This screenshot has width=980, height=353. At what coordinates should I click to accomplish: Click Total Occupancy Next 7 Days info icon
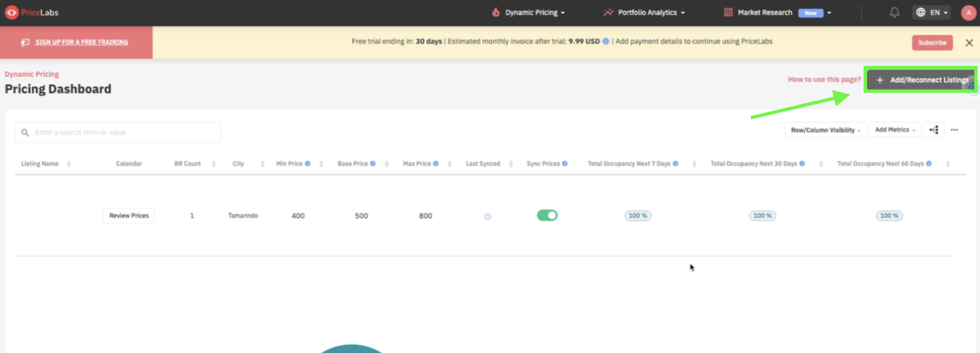(675, 163)
